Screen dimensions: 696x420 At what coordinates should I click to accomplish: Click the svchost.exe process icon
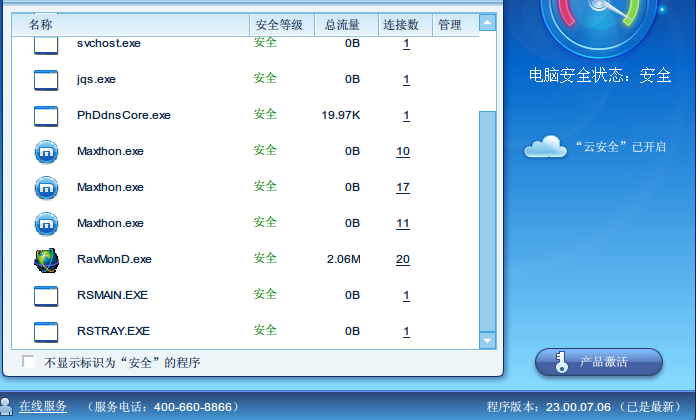(46, 46)
